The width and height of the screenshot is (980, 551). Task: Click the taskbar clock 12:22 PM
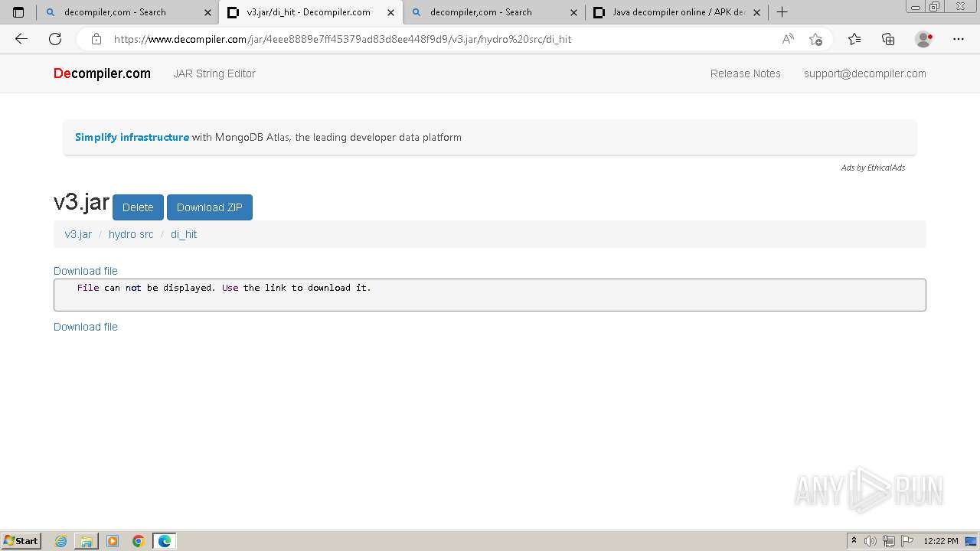coord(941,541)
